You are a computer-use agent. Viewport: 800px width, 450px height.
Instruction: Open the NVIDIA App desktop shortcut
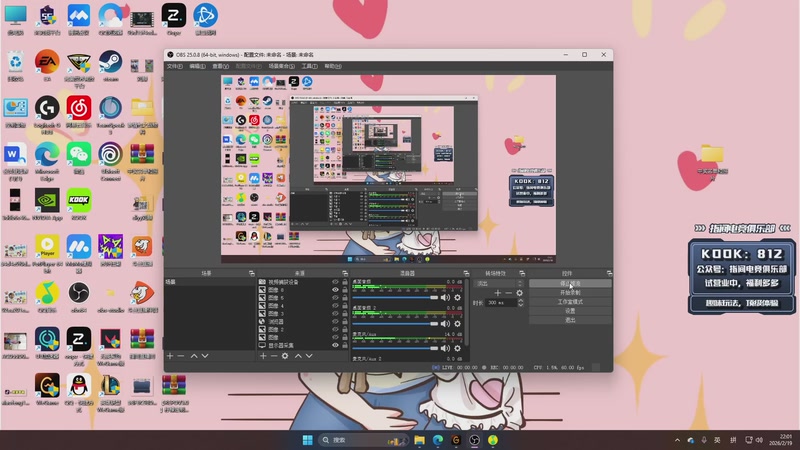(x=47, y=204)
